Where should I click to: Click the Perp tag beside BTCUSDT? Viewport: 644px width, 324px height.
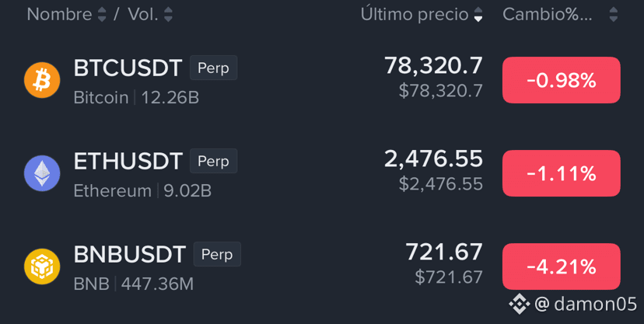214,68
